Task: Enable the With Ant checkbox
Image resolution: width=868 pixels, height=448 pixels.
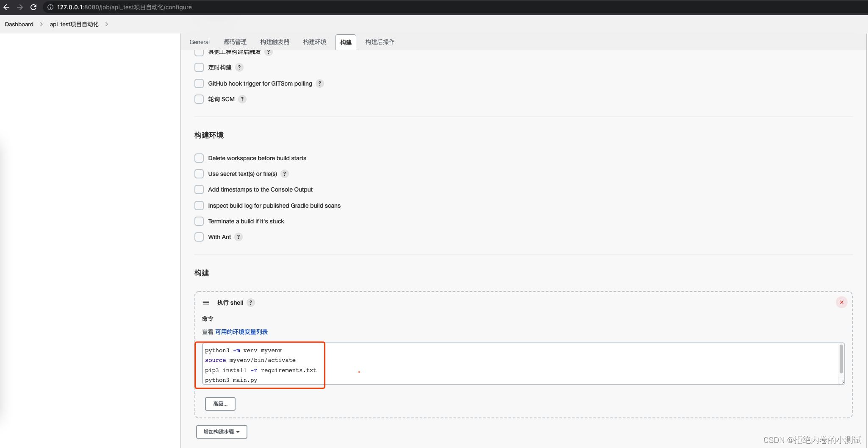Action: (x=199, y=237)
